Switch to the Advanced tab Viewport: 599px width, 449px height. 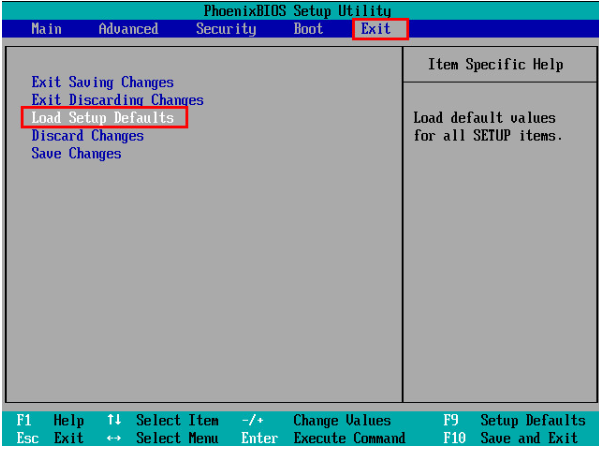pyautogui.click(x=128, y=29)
